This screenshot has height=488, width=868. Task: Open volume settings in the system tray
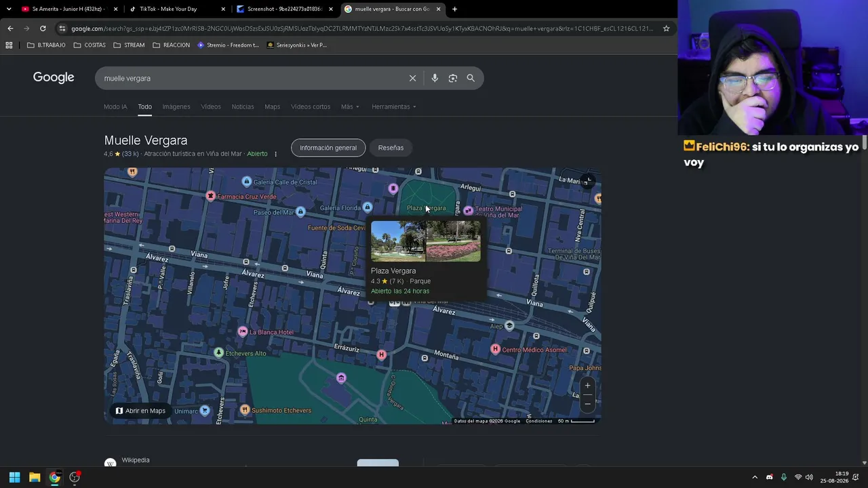[x=809, y=477]
